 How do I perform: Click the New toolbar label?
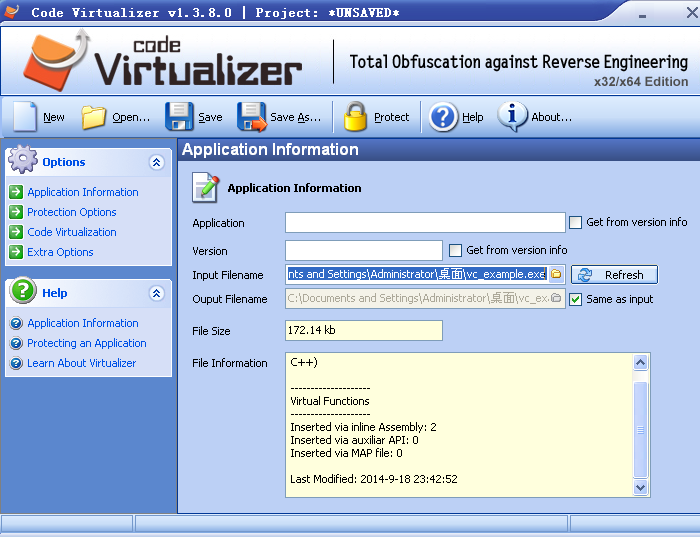(54, 117)
